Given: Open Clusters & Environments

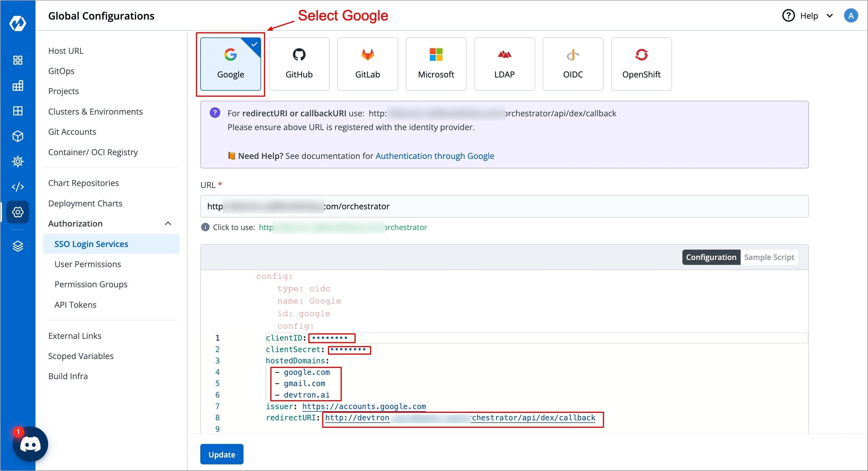Looking at the screenshot, I should coord(96,111).
